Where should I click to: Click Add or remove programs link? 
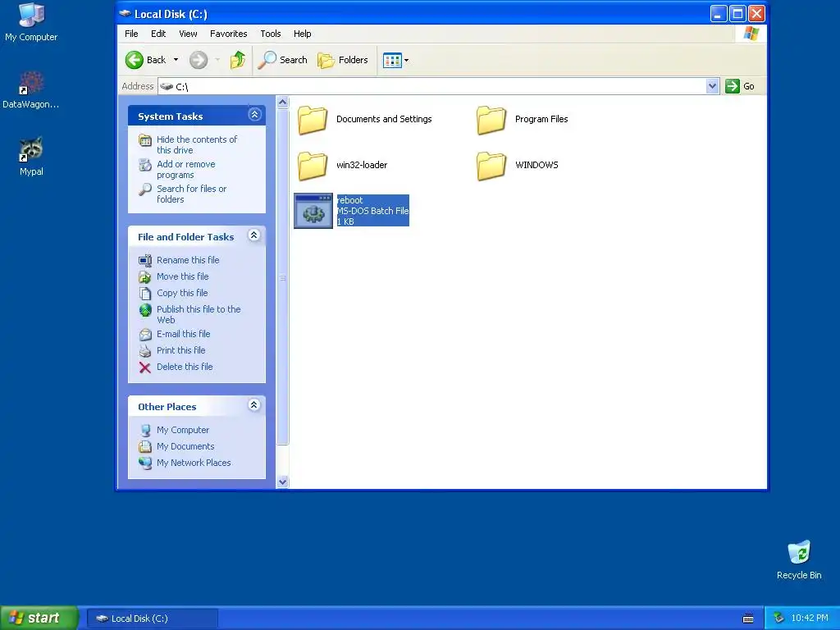186,169
